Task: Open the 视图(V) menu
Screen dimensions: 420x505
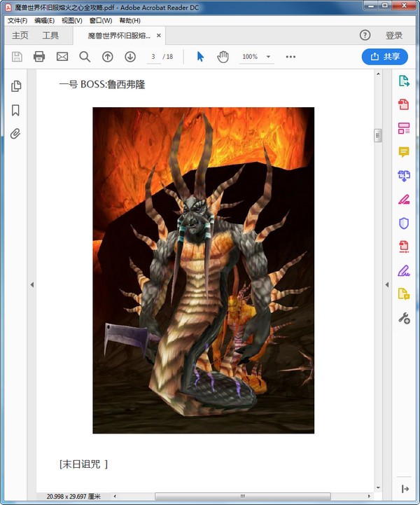Action: tap(71, 20)
